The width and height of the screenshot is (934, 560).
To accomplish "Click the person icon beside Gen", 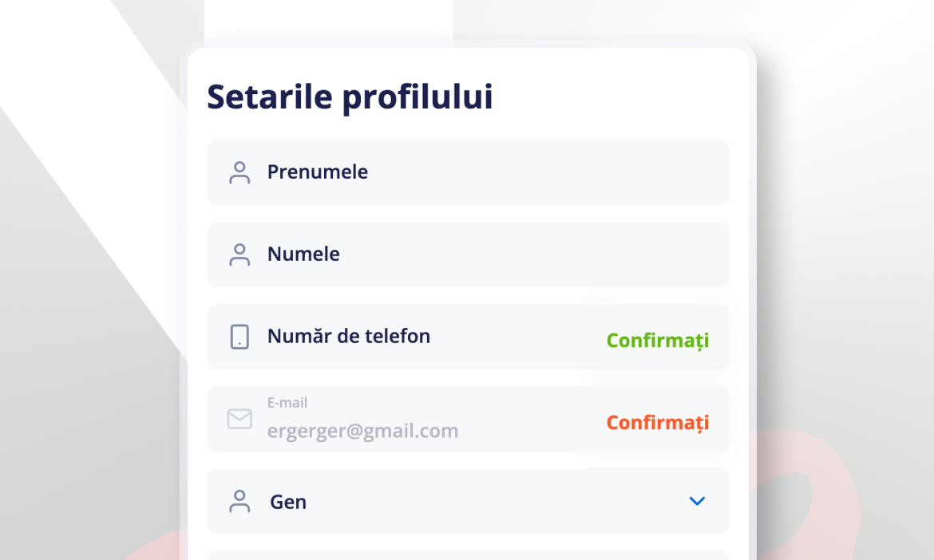I will 239,501.
